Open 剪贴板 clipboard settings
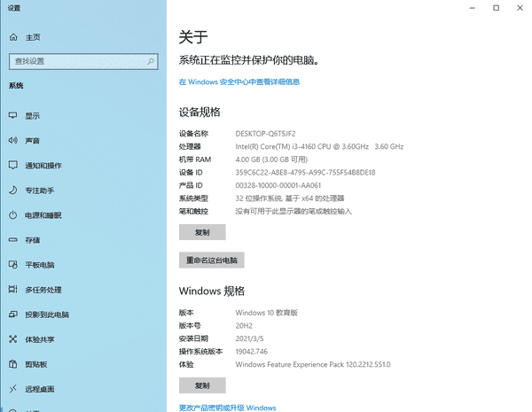 click(x=36, y=364)
